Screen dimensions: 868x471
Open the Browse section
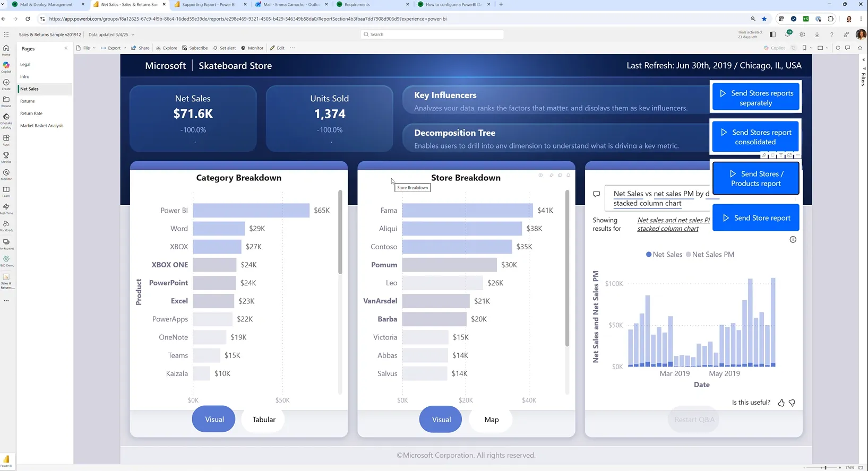[6, 101]
